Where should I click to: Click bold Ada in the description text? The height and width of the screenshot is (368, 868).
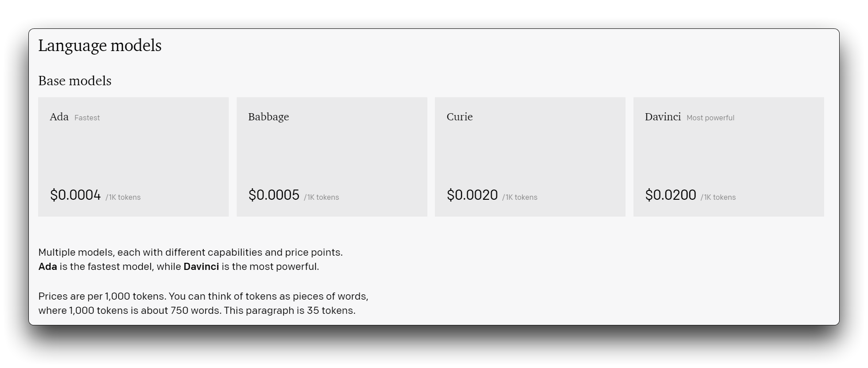[x=48, y=267]
